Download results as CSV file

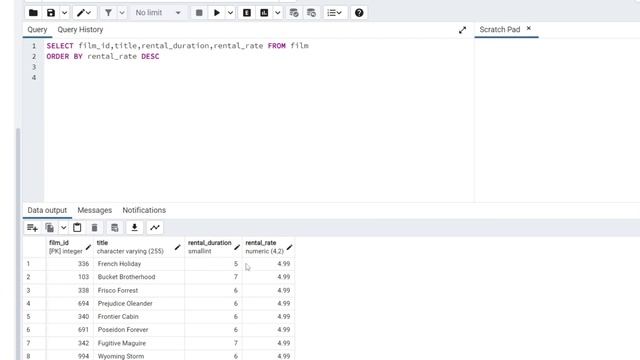(134, 228)
